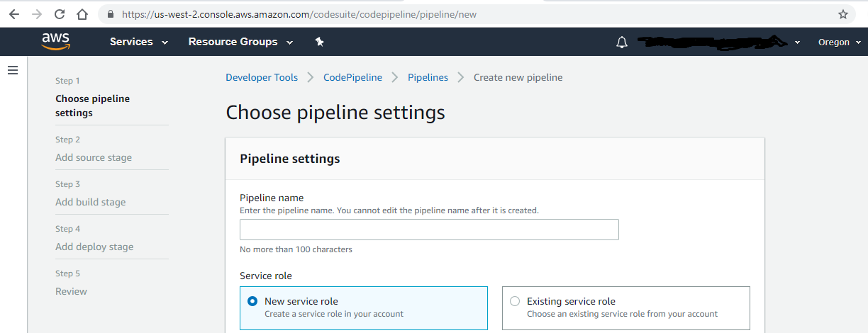This screenshot has height=333, width=868.
Task: Open the notifications bell icon
Action: point(622,43)
